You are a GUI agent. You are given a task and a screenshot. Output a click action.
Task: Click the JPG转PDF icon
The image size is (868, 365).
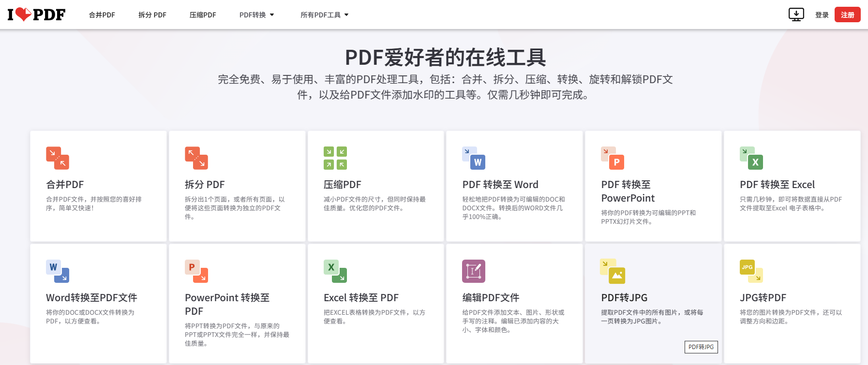tap(751, 271)
